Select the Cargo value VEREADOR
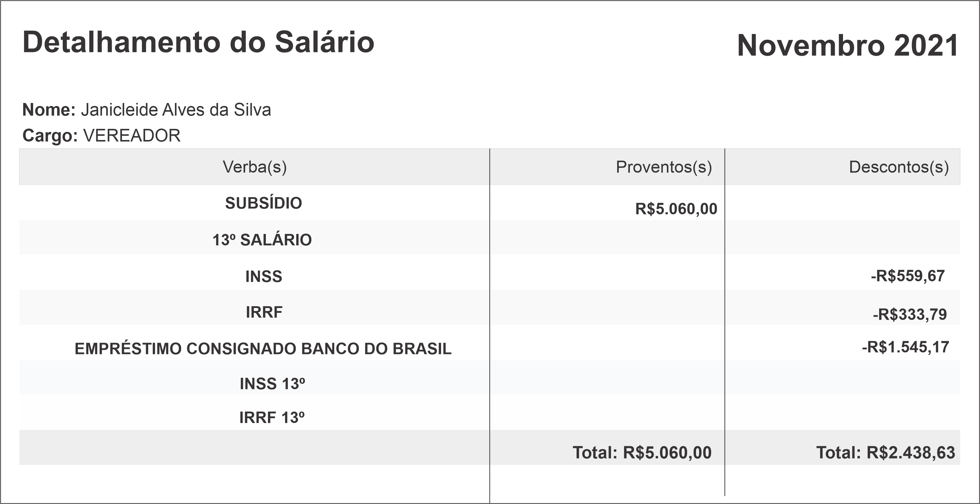This screenshot has height=504, width=980. (x=132, y=135)
